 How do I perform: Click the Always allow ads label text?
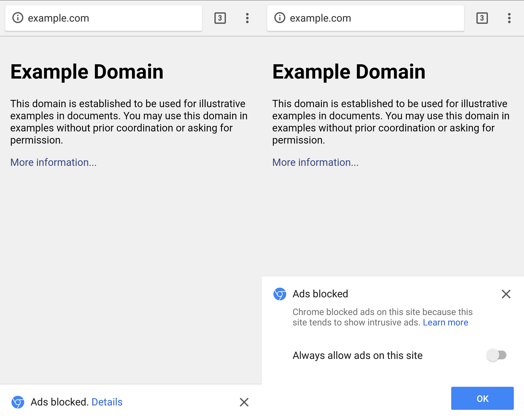pyautogui.click(x=358, y=355)
